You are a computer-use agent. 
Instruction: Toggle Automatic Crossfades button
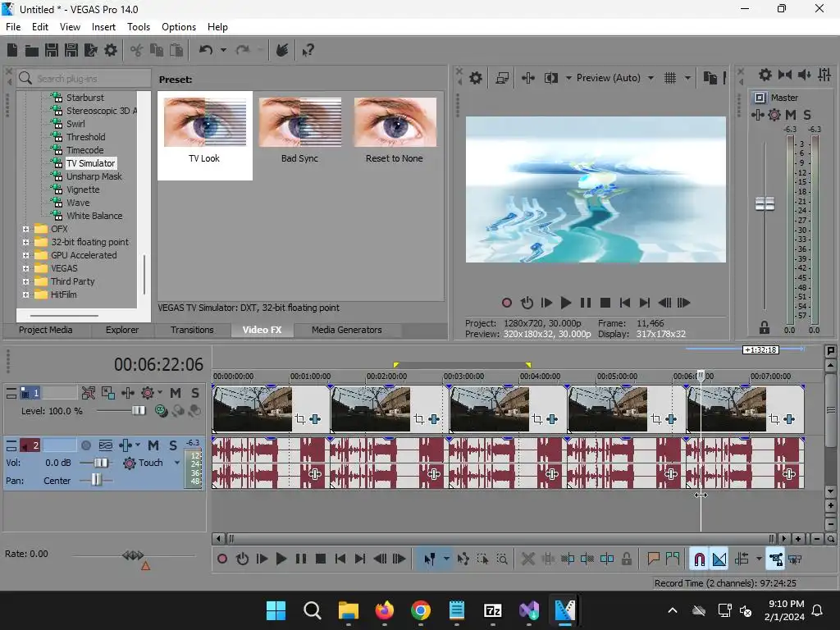tap(719, 559)
